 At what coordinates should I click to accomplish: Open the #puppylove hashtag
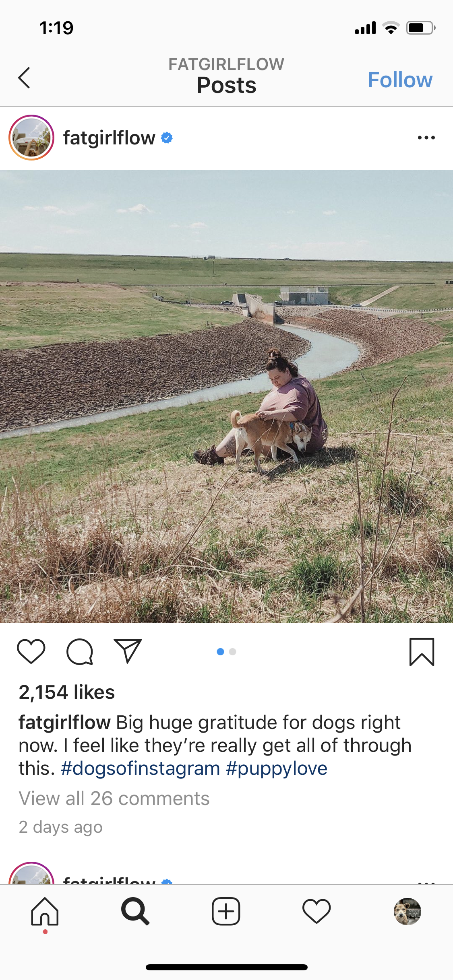276,768
